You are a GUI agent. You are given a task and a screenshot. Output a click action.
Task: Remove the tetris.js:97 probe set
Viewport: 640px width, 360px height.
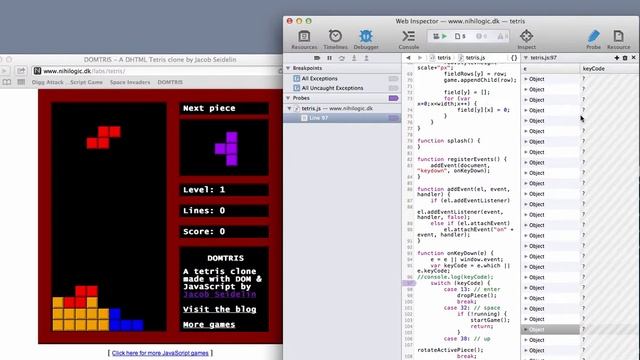(633, 58)
